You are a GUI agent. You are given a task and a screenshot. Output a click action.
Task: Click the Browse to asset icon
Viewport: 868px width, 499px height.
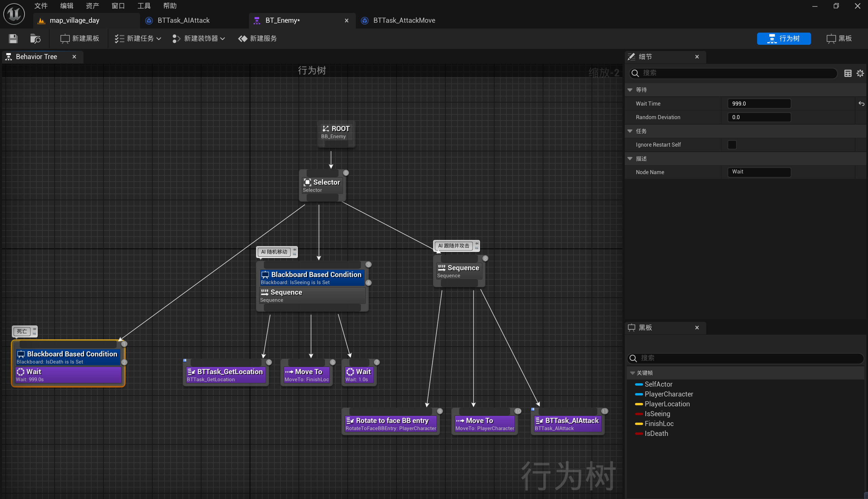click(x=35, y=38)
